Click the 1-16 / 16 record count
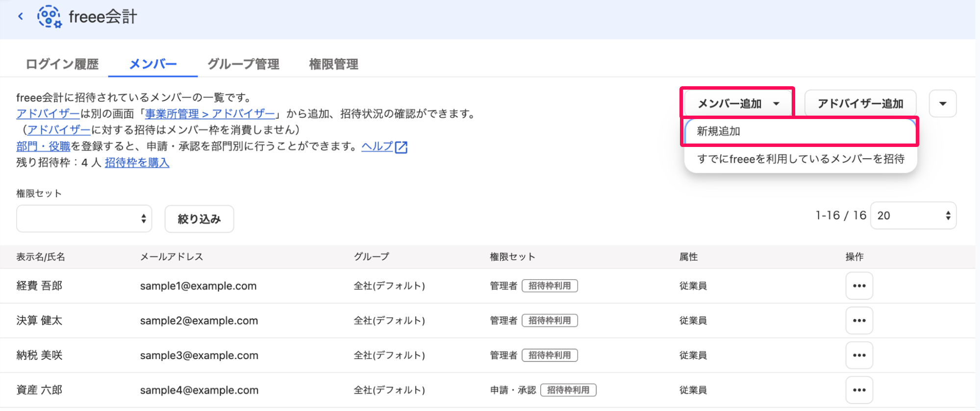The image size is (980, 411). (x=841, y=216)
